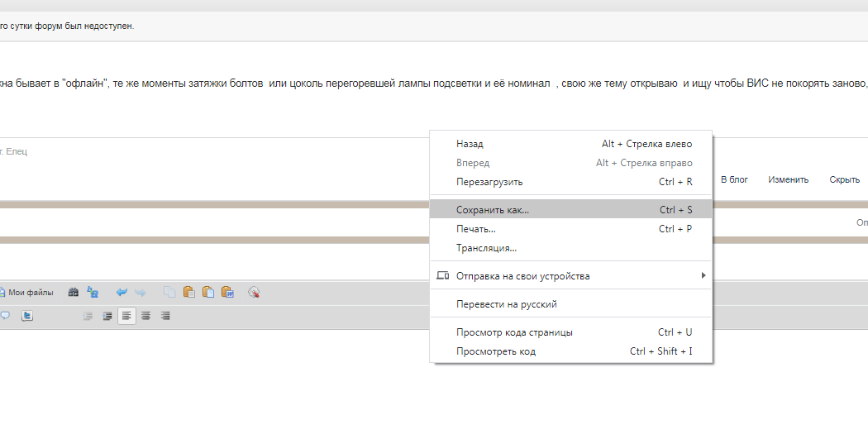The image size is (868, 439).
Task: Choose Перевести на русский option
Action: click(x=570, y=304)
